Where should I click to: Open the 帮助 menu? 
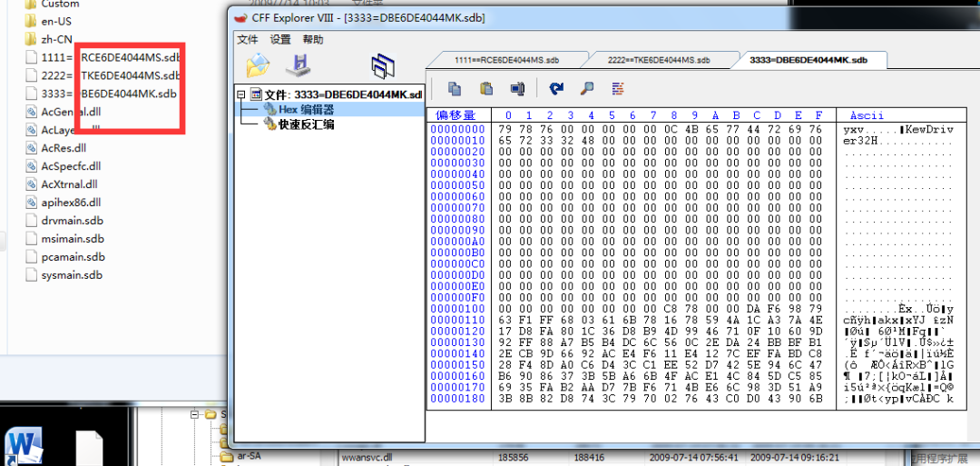point(313,39)
